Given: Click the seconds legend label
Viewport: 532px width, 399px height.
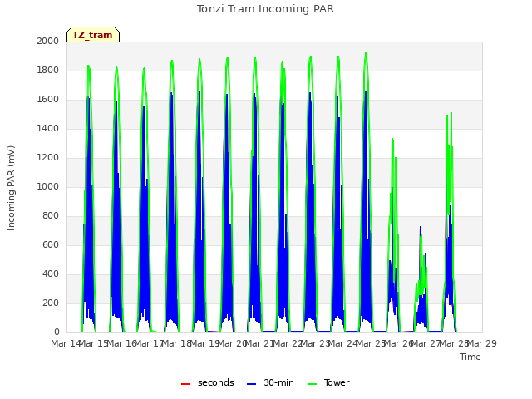Looking at the screenshot, I should pyautogui.click(x=216, y=382).
